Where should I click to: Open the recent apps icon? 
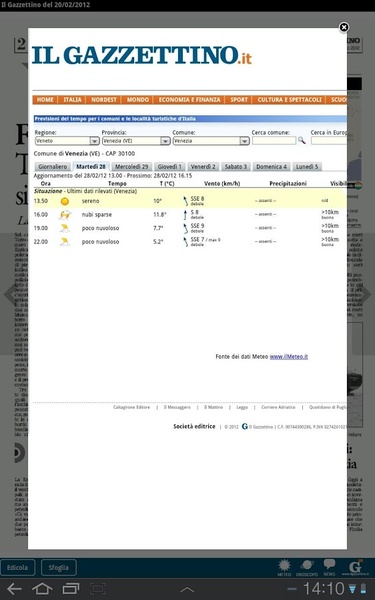tap(70, 589)
